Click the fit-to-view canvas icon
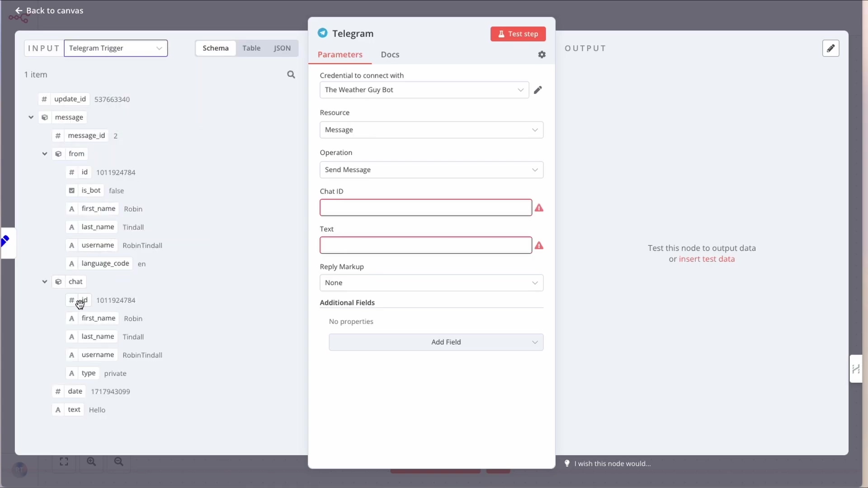868x488 pixels. (64, 461)
